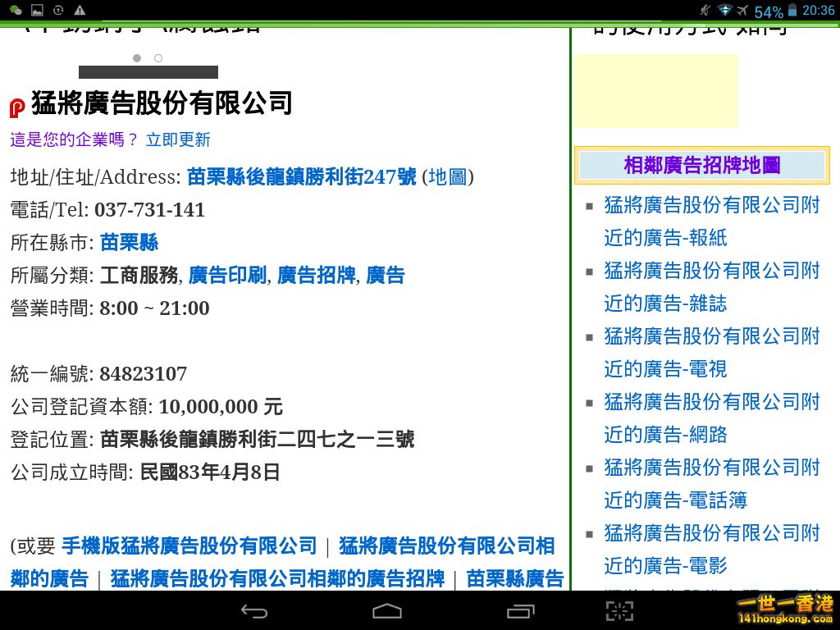The width and height of the screenshot is (840, 630).
Task: Tap the screenshot capture icon in navigation bar
Action: click(x=619, y=610)
